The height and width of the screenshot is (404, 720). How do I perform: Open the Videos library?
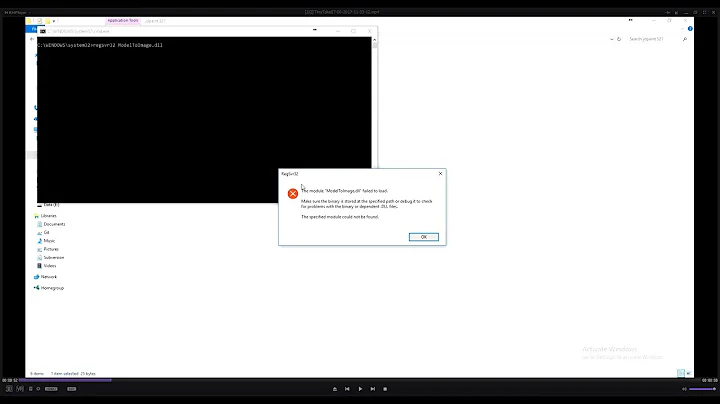(x=50, y=265)
